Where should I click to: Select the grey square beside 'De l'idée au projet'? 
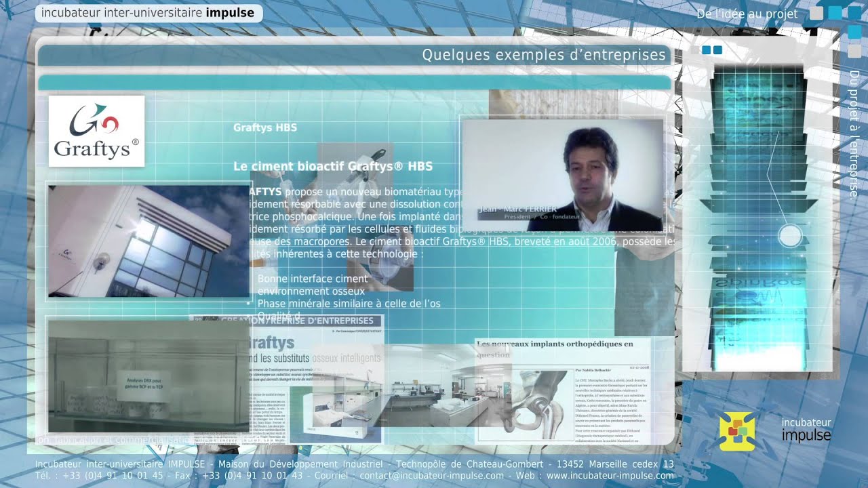pos(816,13)
